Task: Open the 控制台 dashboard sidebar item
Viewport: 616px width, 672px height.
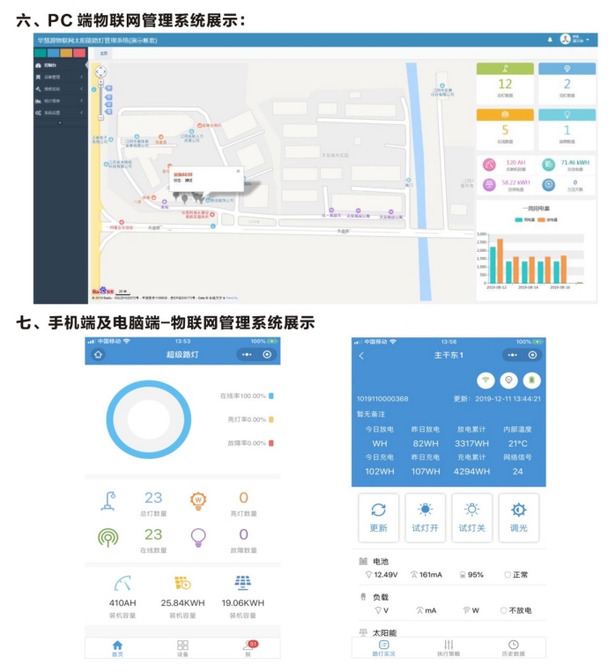Action: tap(60, 65)
